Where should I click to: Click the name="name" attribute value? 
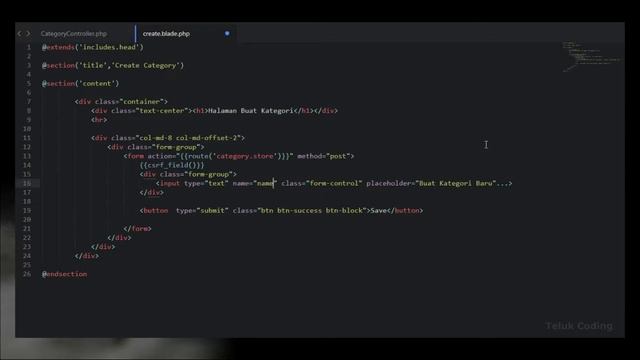(x=265, y=183)
